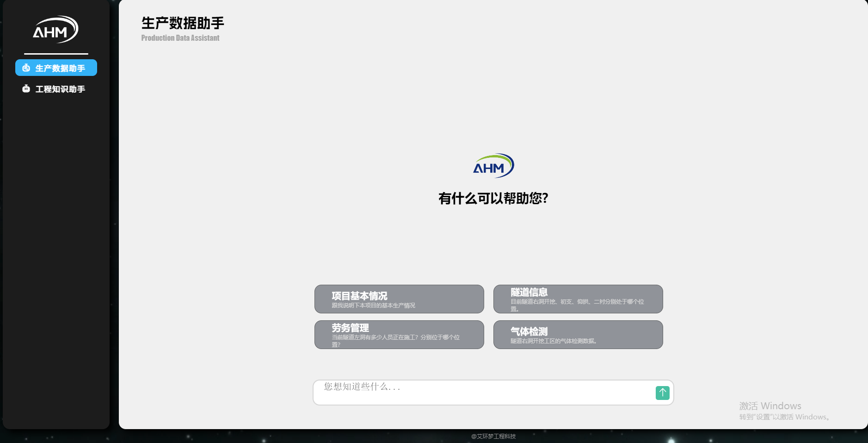Click the AHM logo in the sidebar
The width and height of the screenshot is (868, 443).
coord(55,30)
